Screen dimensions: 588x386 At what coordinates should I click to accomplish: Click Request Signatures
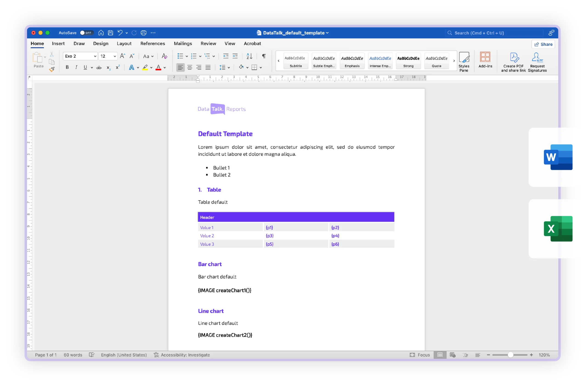click(x=537, y=62)
